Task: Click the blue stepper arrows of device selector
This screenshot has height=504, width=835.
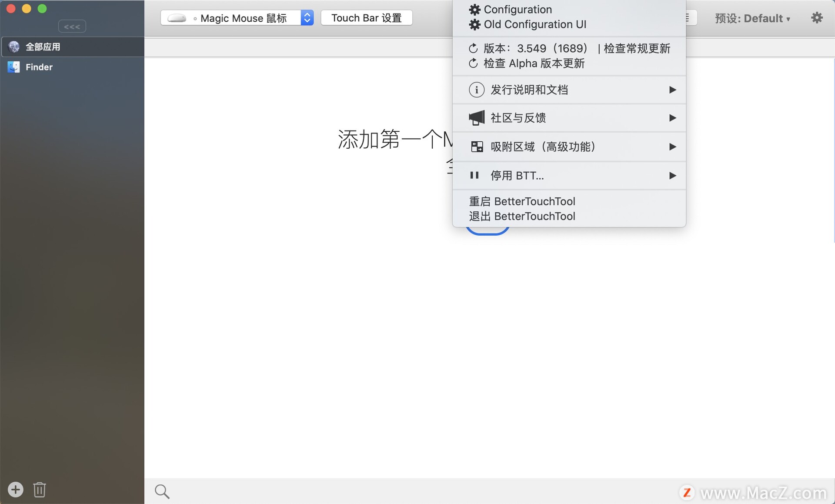Action: (x=307, y=18)
